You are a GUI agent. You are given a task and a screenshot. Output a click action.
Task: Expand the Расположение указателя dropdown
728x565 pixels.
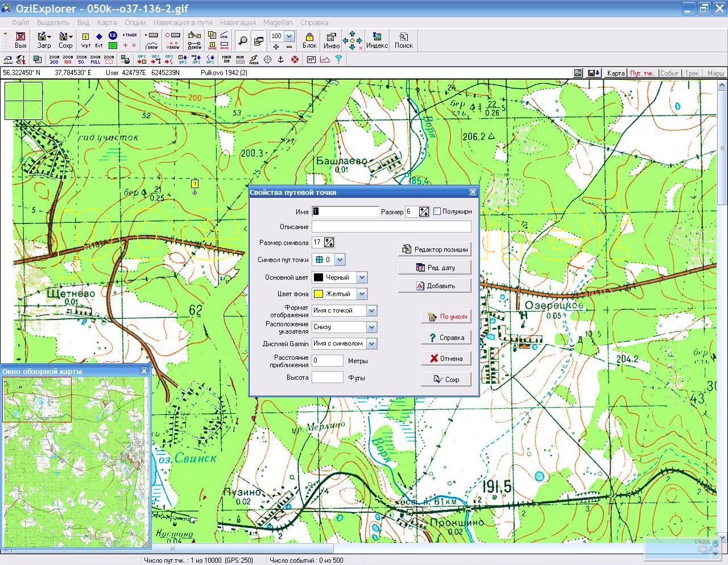(x=371, y=327)
